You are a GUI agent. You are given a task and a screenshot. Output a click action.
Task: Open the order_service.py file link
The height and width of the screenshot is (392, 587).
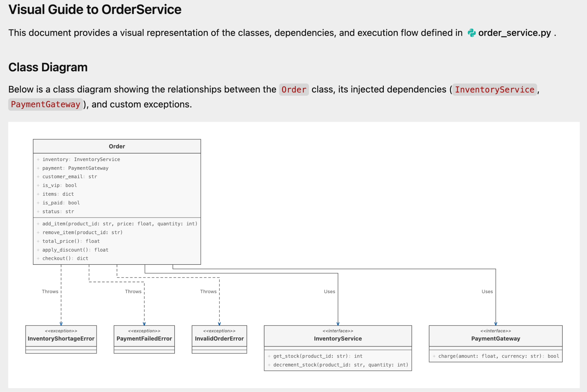514,33
